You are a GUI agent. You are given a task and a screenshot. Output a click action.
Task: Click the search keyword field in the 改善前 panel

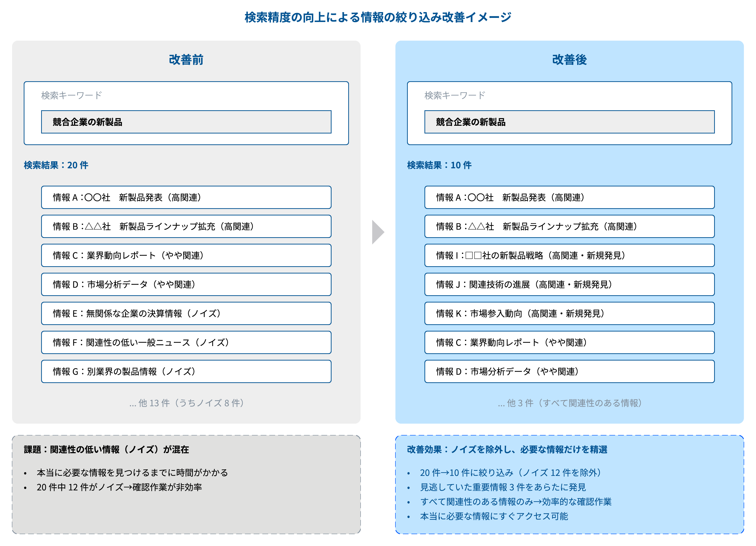pyautogui.click(x=186, y=122)
